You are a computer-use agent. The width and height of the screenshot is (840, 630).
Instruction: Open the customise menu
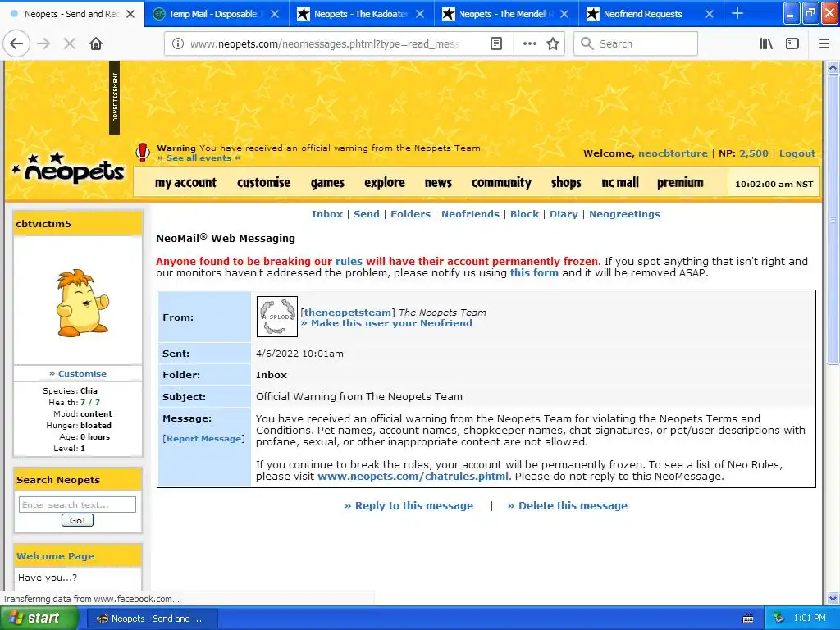(263, 183)
